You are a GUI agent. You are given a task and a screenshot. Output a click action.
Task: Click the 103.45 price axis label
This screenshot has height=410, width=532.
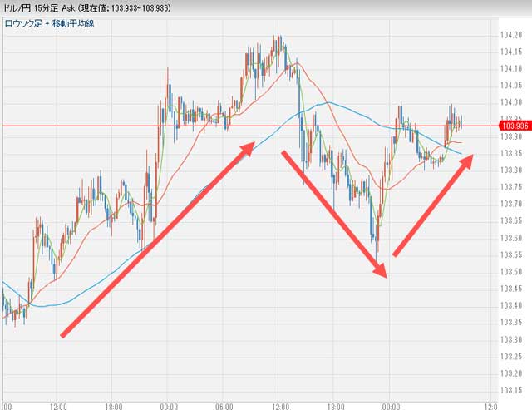click(x=511, y=289)
